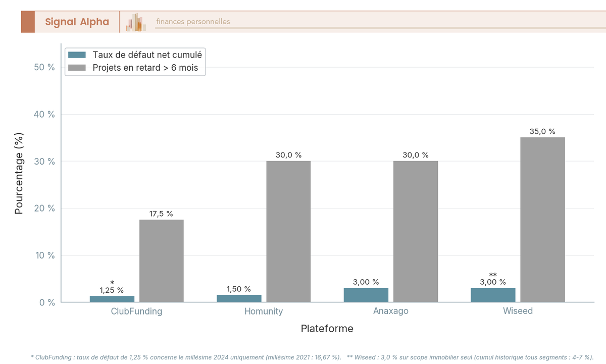Click the 35,0 % value label
Viewport: 606px width, 364px height.
click(542, 131)
